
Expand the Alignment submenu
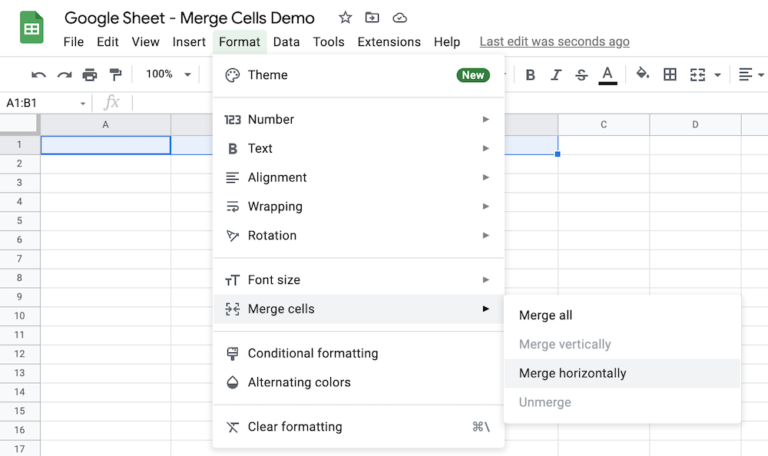359,177
